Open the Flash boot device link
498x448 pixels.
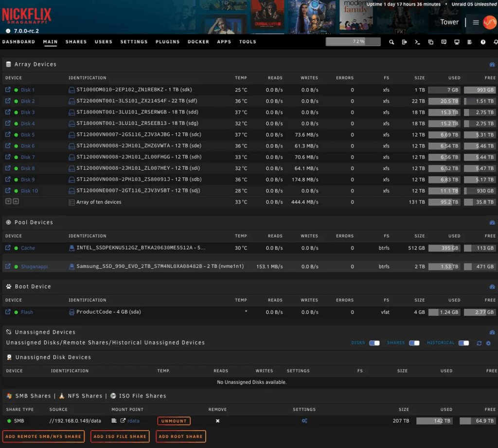click(27, 312)
